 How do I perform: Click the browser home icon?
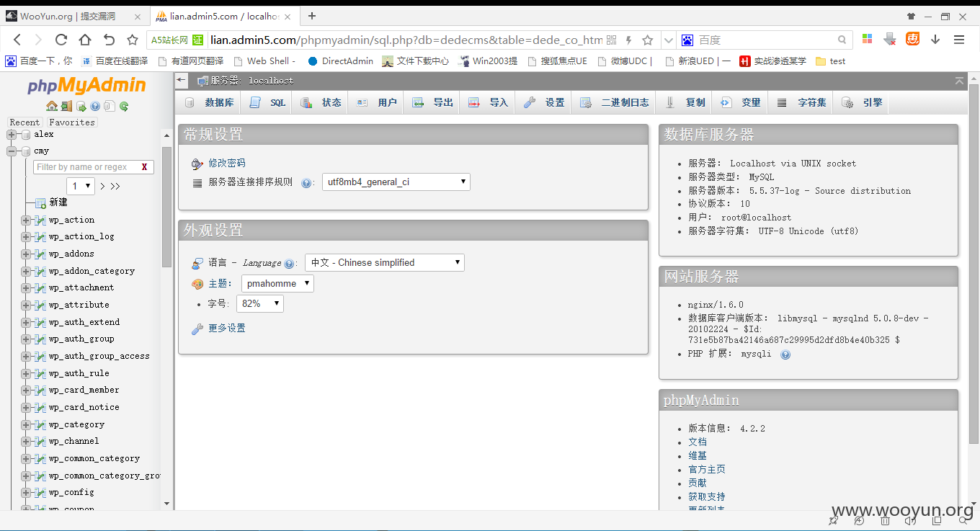click(85, 40)
